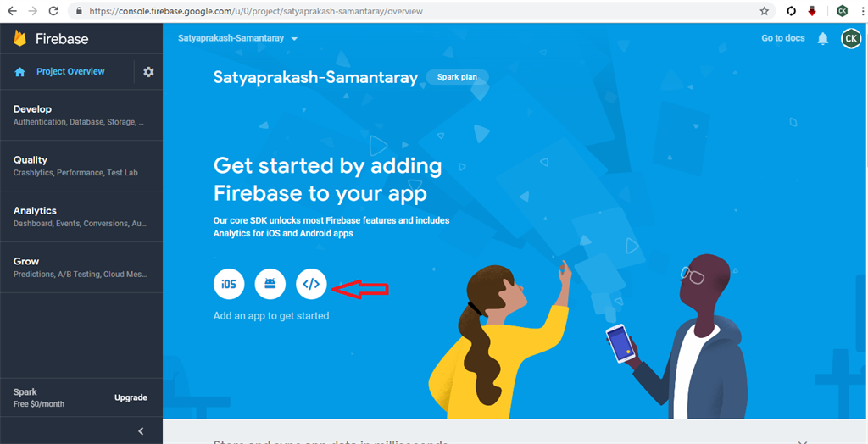Click the Spark plan badge
868x444 pixels.
coord(458,77)
